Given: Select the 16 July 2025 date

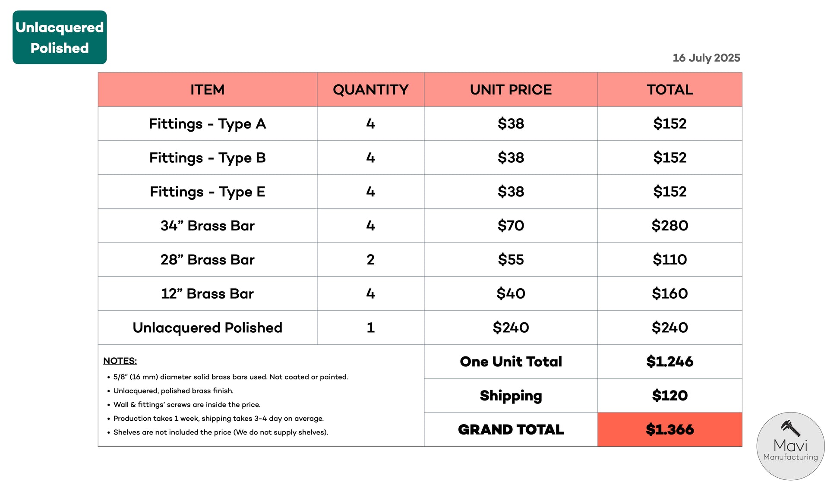Looking at the screenshot, I should pyautogui.click(x=706, y=58).
